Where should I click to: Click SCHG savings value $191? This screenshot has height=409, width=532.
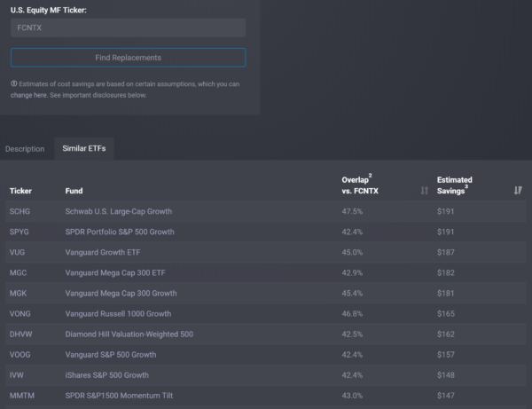(x=446, y=211)
